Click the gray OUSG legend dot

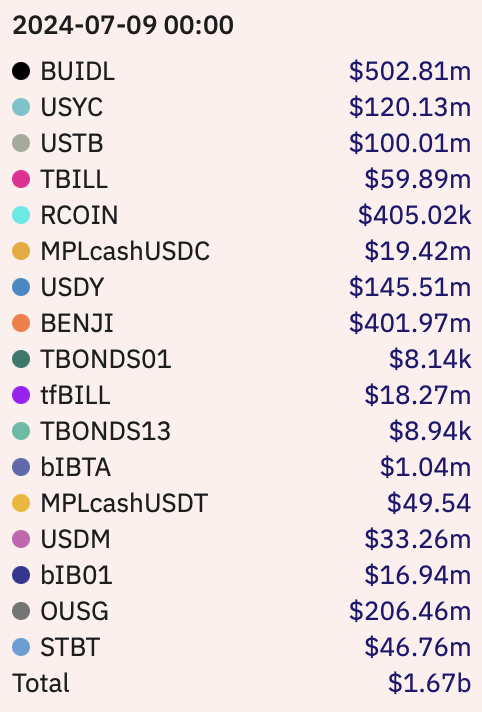tap(21, 611)
